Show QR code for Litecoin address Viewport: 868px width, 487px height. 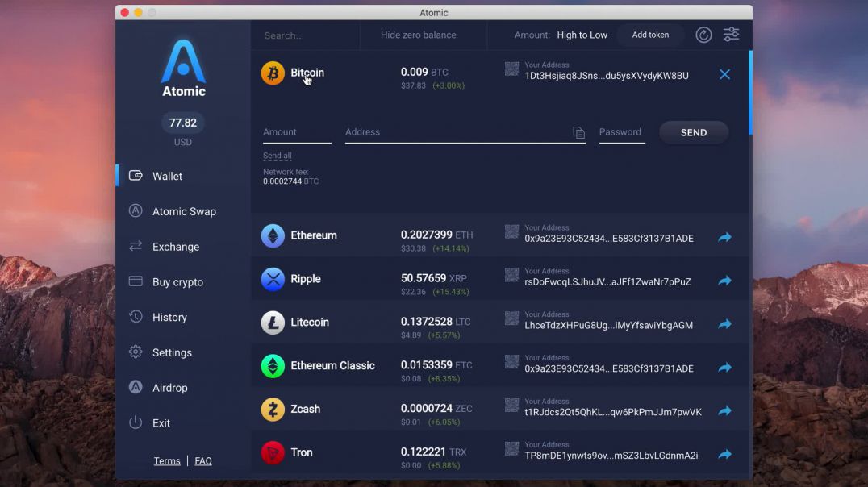coord(511,318)
